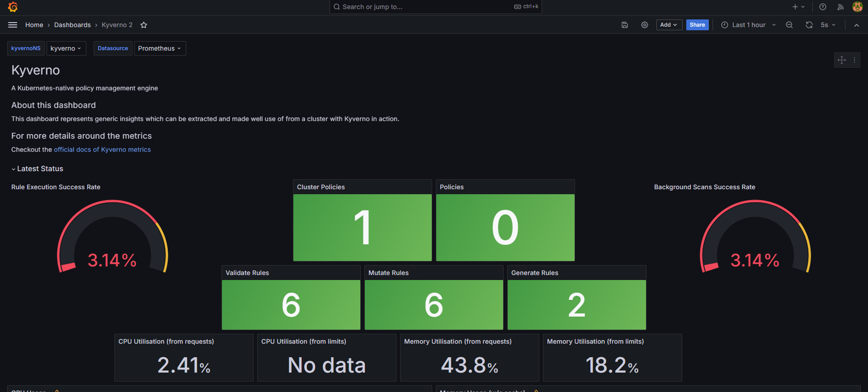Screen dimensions: 868x392
Task: Click CPU Utilisation (from limits) title
Action: 304,341
